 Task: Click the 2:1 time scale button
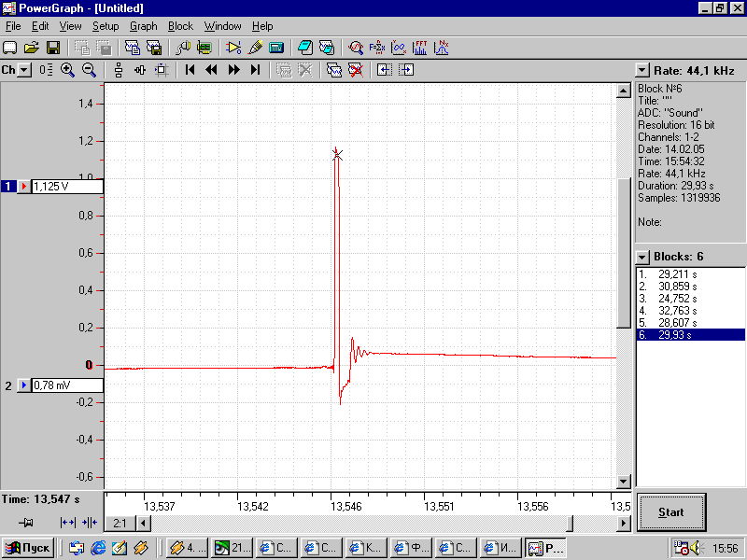(x=120, y=524)
